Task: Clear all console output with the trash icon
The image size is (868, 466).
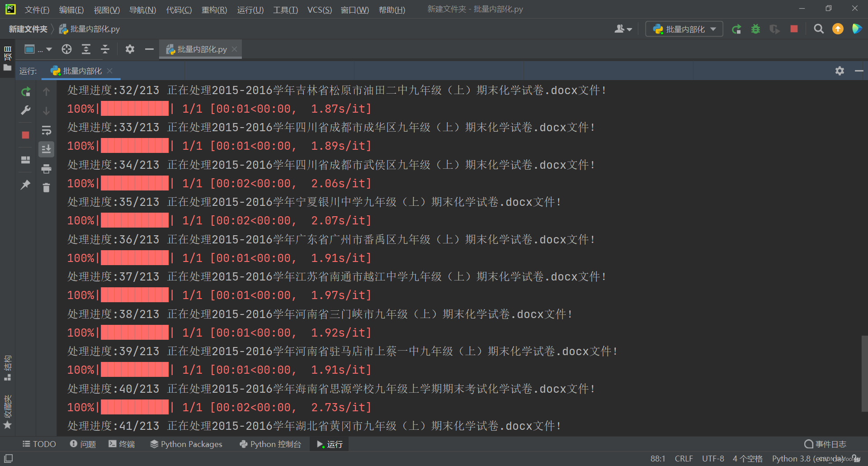Action: tap(46, 187)
